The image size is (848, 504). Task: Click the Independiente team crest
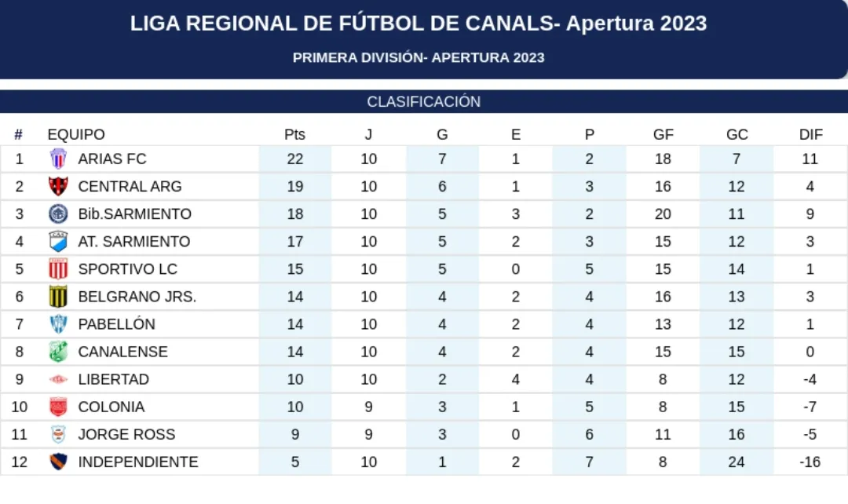pos(58,462)
